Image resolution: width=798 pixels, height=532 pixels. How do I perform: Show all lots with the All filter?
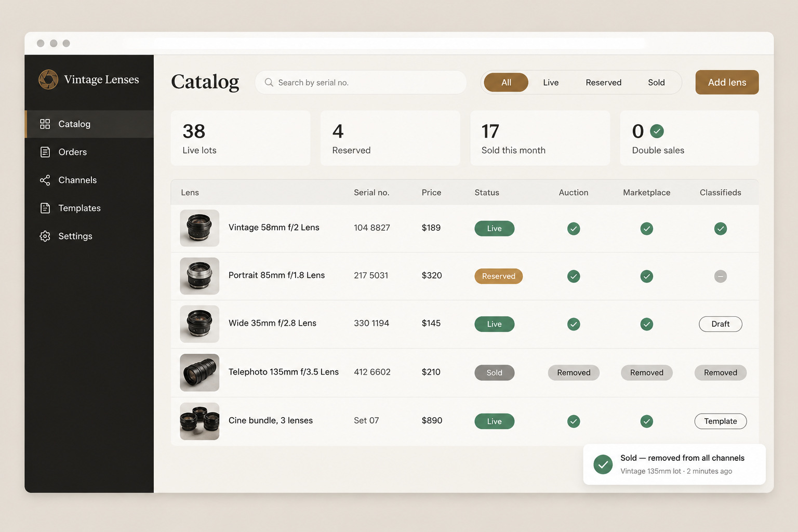point(506,82)
